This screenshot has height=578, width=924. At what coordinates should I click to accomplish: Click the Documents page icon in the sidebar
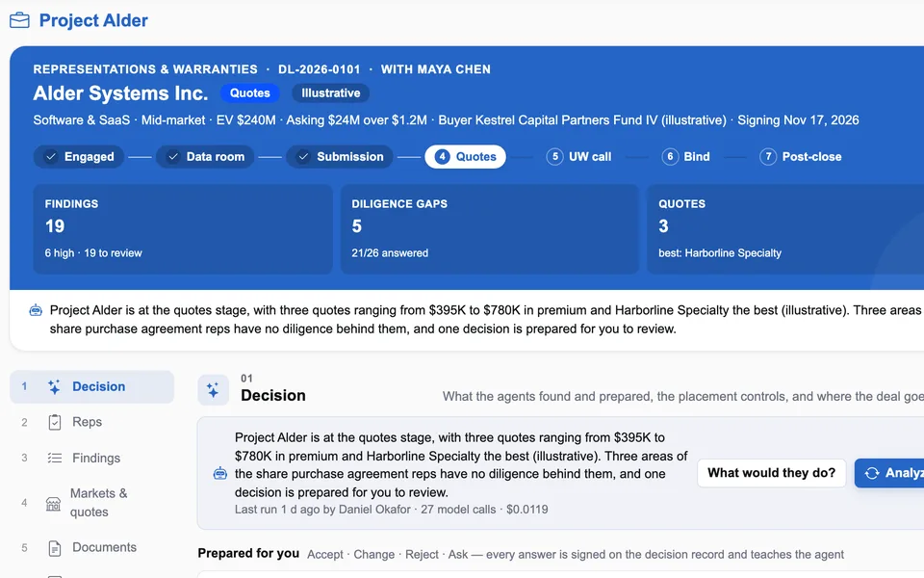coord(54,548)
